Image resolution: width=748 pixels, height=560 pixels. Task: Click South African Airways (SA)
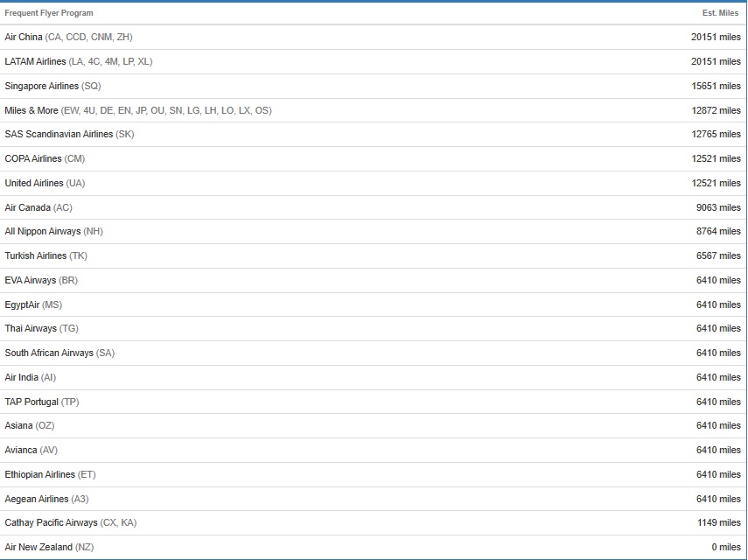[59, 353]
